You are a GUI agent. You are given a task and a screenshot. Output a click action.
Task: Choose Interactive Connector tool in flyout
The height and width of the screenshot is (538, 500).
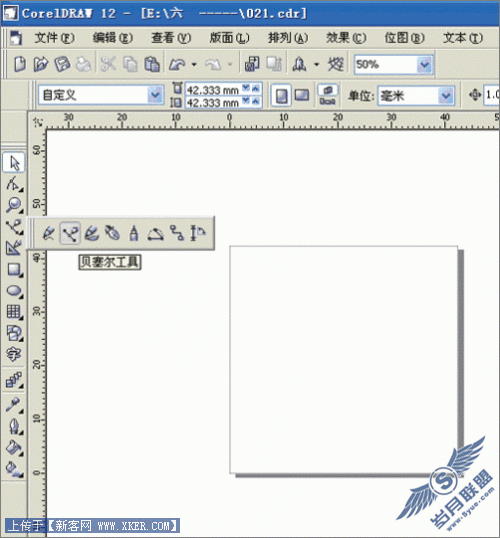pyautogui.click(x=177, y=233)
